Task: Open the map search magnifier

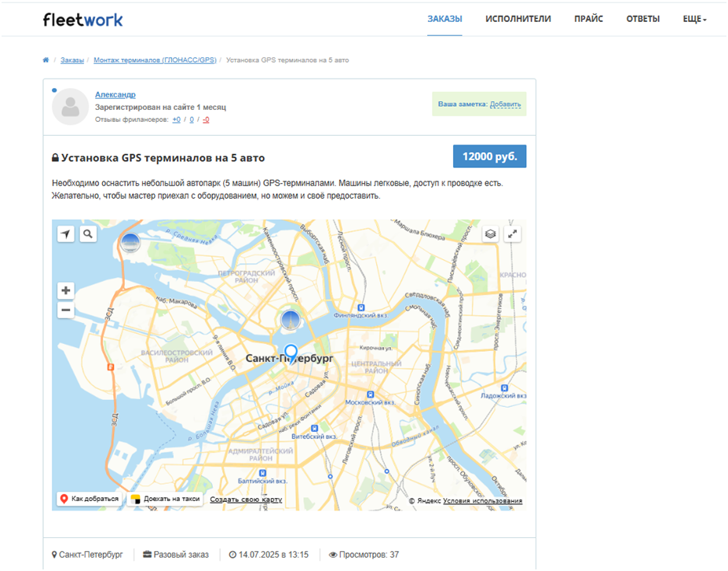Action: pyautogui.click(x=88, y=234)
